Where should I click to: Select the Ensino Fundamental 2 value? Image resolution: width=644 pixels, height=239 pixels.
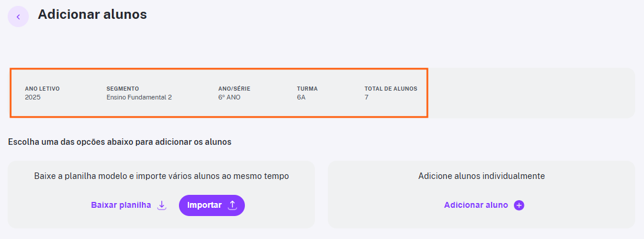click(140, 98)
